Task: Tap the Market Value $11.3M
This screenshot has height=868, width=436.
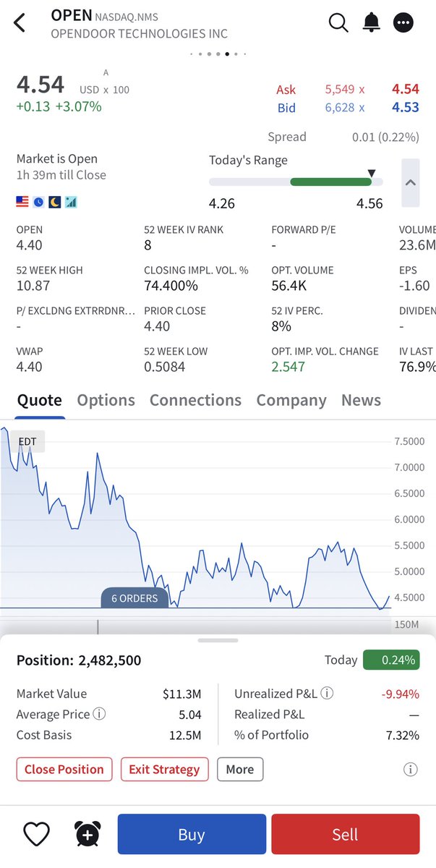Action: (181, 694)
